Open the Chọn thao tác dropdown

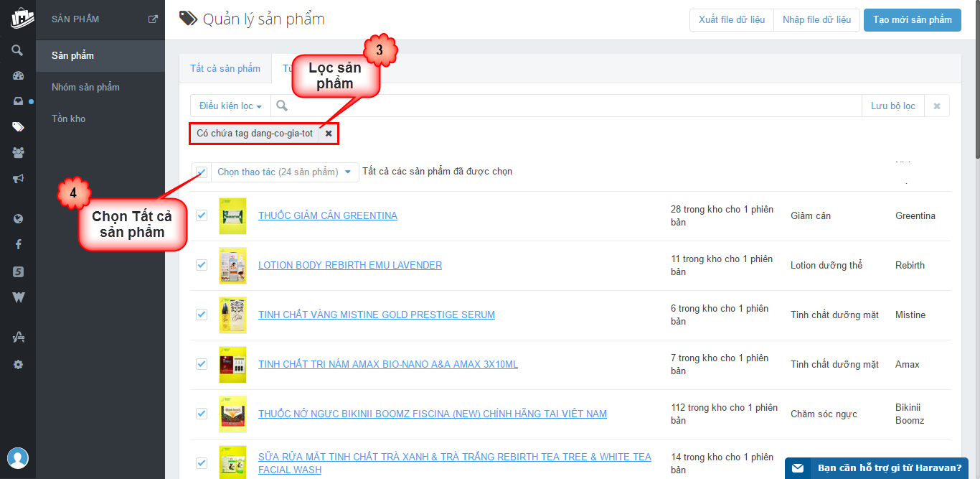click(x=285, y=172)
